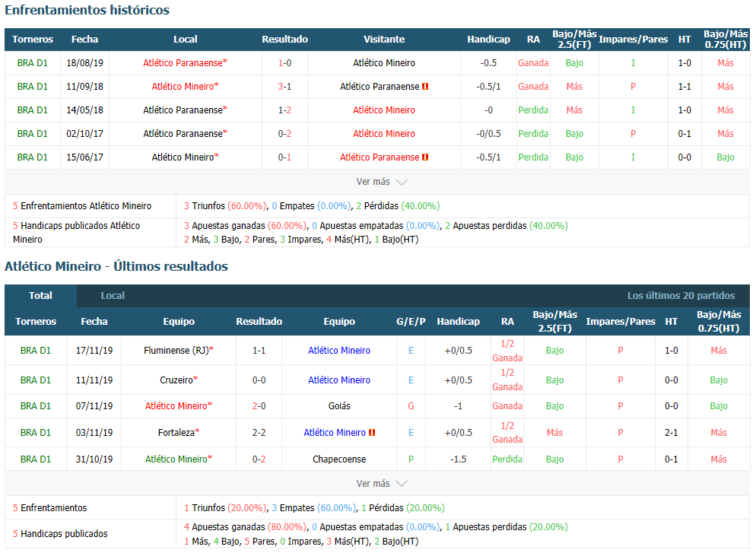Click G result letter on Goiás row
The width and height of the screenshot is (756, 553).
click(x=411, y=406)
